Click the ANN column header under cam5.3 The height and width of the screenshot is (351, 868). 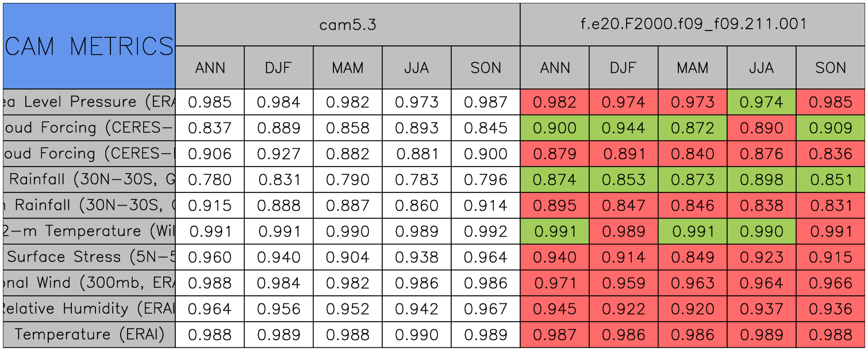(210, 68)
